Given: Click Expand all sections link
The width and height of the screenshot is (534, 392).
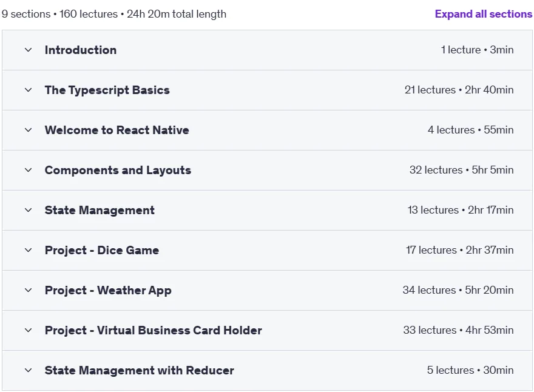Looking at the screenshot, I should click(483, 14).
